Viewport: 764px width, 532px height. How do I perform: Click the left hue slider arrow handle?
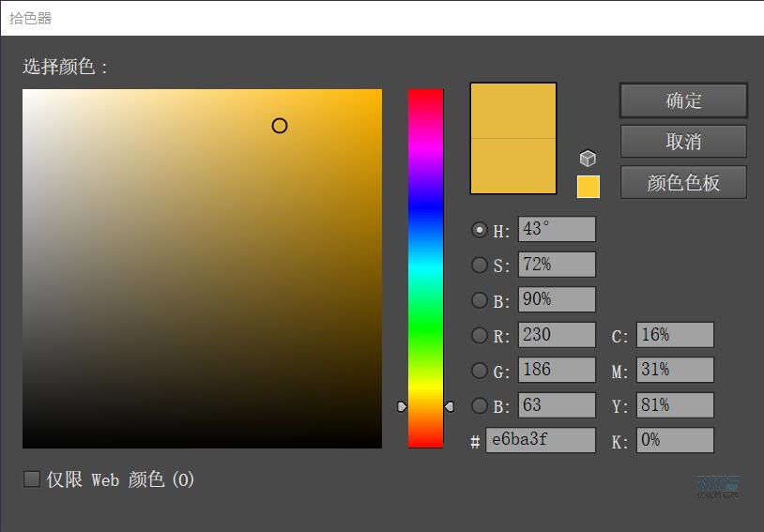click(402, 406)
